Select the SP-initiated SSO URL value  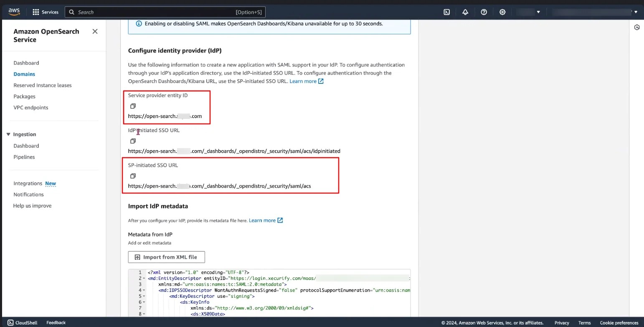(x=219, y=186)
